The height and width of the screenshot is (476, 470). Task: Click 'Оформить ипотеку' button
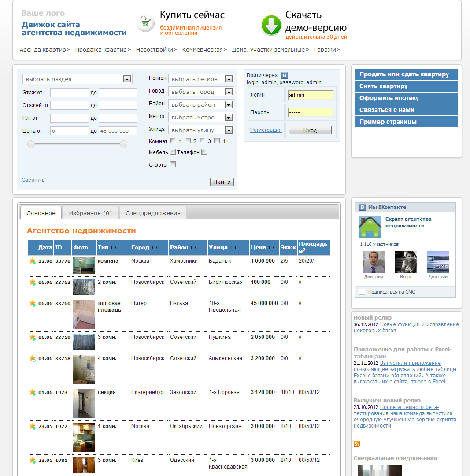tap(406, 98)
